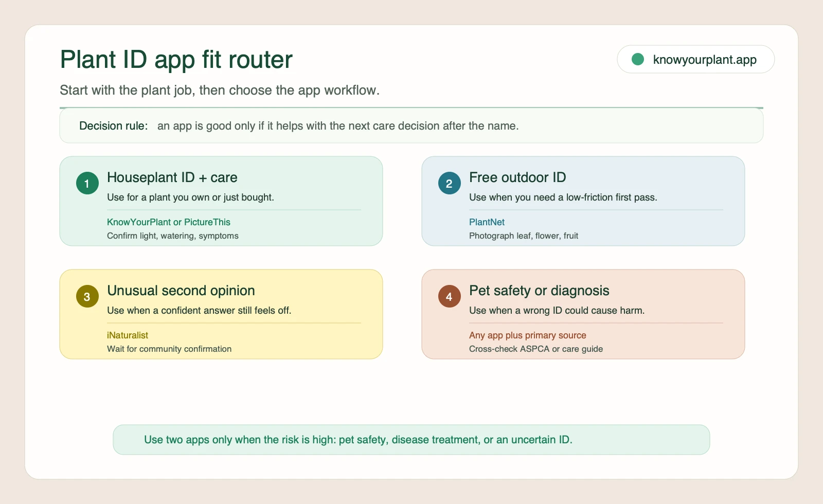
Task: Open KnowYourPlant or PictureThis link
Action: coord(169,222)
